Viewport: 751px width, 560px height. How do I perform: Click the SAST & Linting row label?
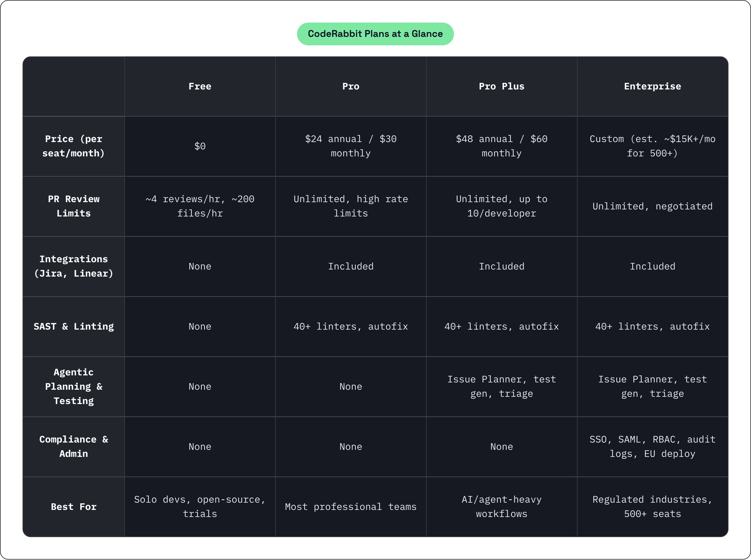tap(74, 326)
